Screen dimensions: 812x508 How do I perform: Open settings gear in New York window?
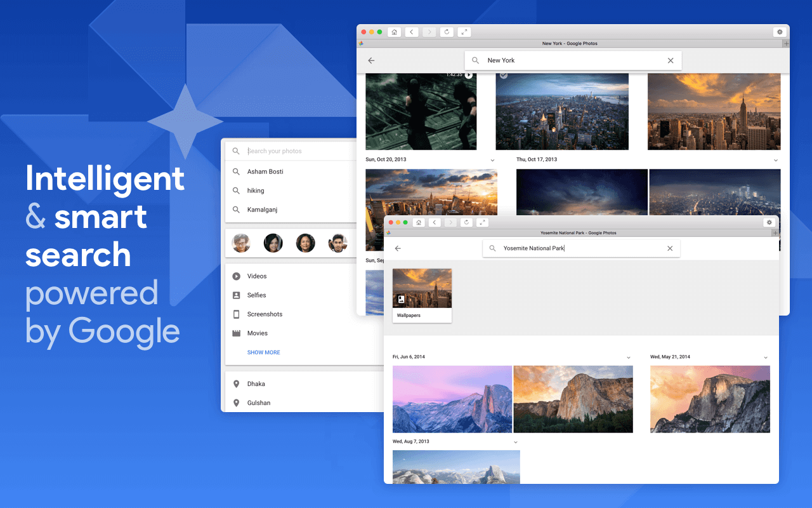tap(779, 32)
